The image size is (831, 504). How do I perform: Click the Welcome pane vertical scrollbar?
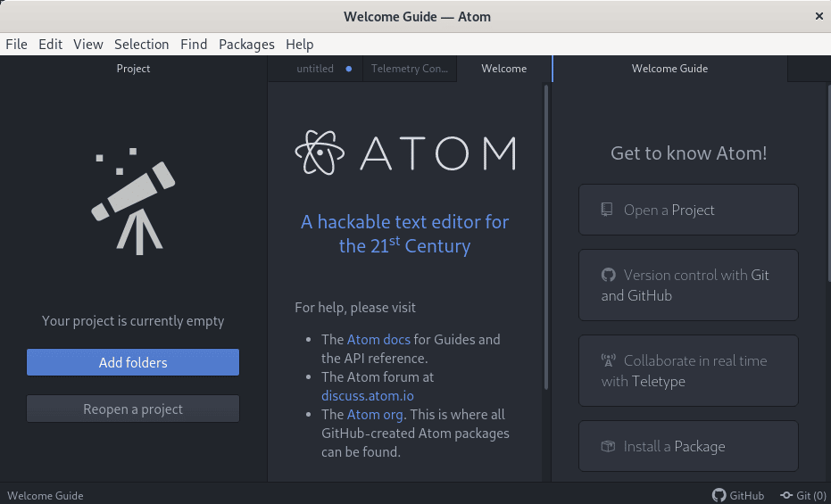[546, 237]
